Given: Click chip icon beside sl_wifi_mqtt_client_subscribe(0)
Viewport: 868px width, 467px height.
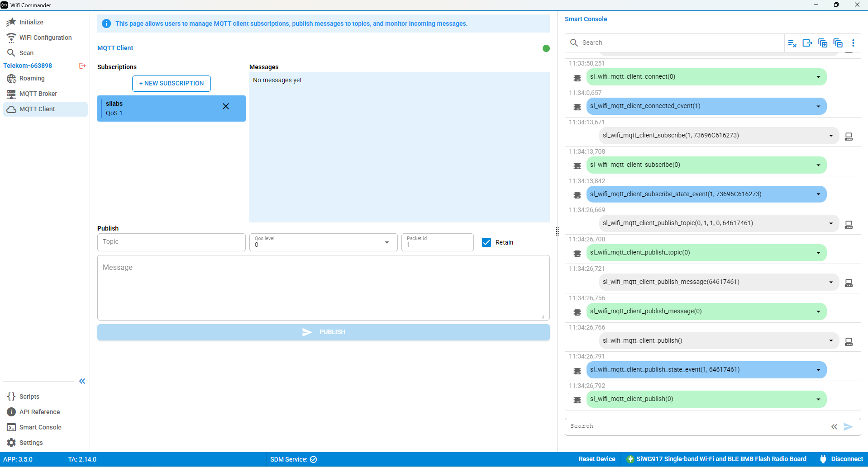Looking at the screenshot, I should pos(577,166).
